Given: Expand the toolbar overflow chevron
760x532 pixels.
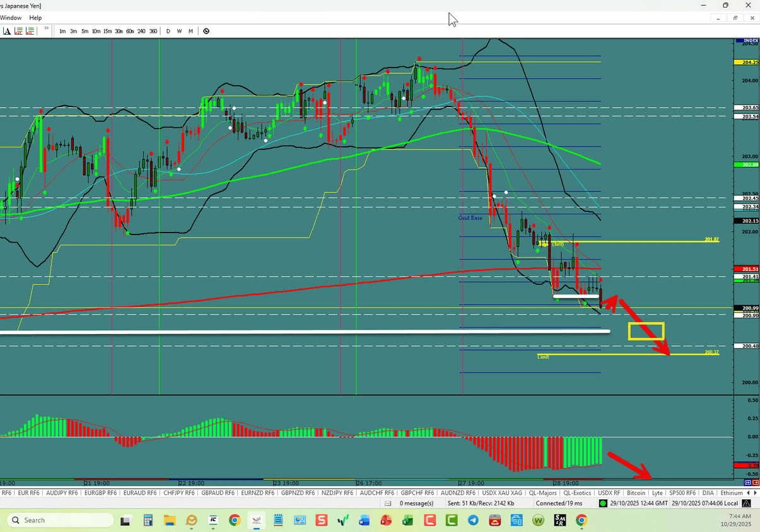Looking at the screenshot, I should [x=45, y=28].
